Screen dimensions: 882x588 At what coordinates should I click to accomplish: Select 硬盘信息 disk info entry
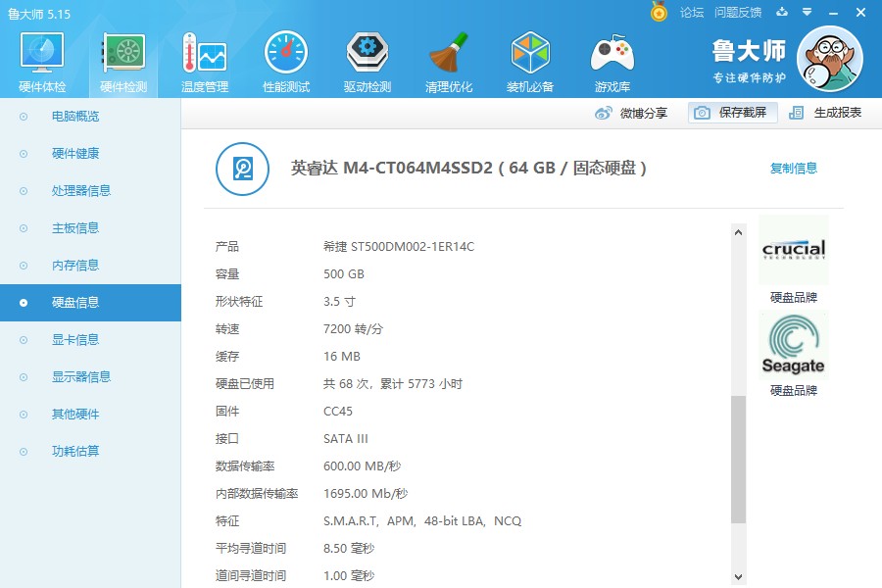pyautogui.click(x=90, y=303)
